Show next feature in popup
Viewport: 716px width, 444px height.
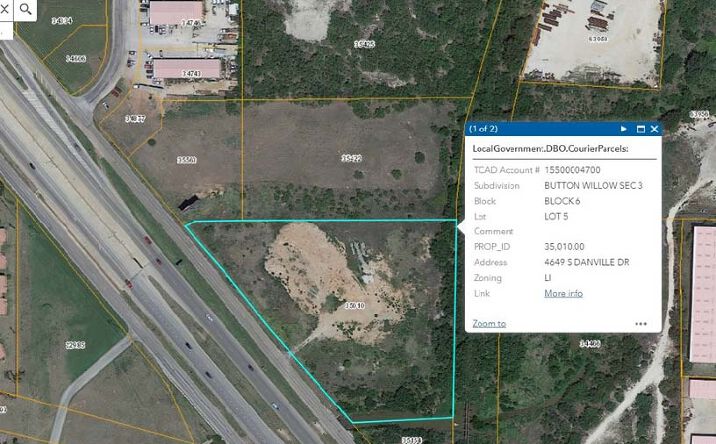point(623,129)
